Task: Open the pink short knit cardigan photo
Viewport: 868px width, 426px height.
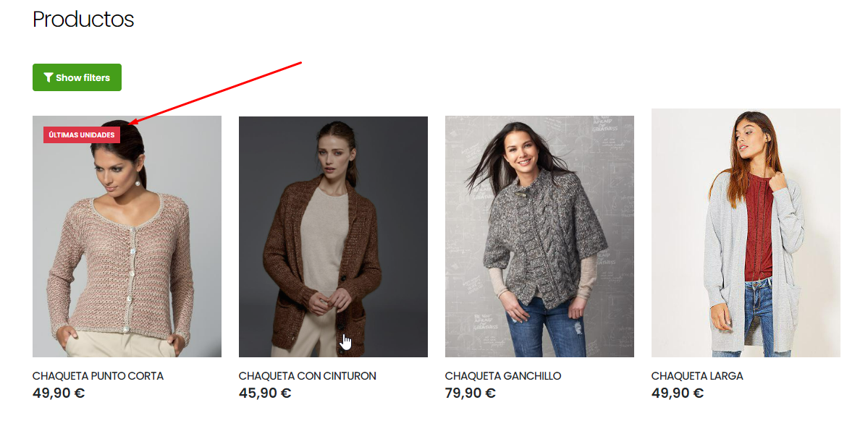Action: coord(127,237)
